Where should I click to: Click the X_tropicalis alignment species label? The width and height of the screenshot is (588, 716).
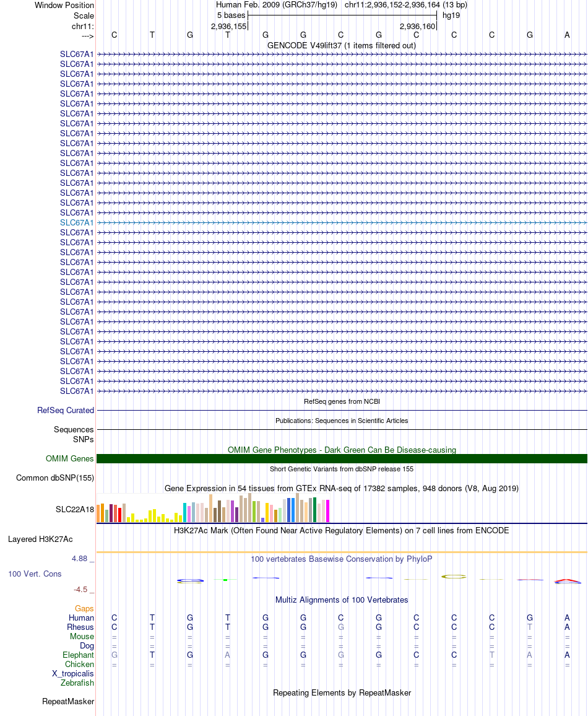pos(72,674)
